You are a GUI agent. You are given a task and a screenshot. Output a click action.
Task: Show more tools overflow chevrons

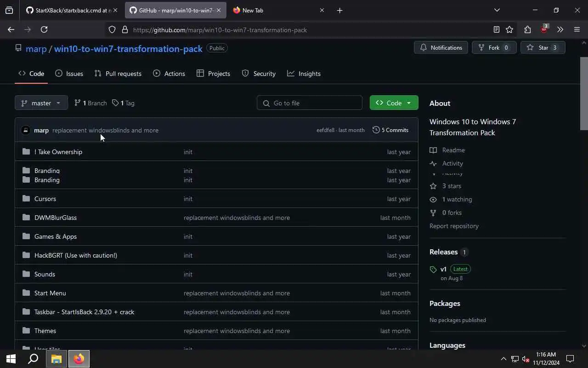click(x=560, y=29)
